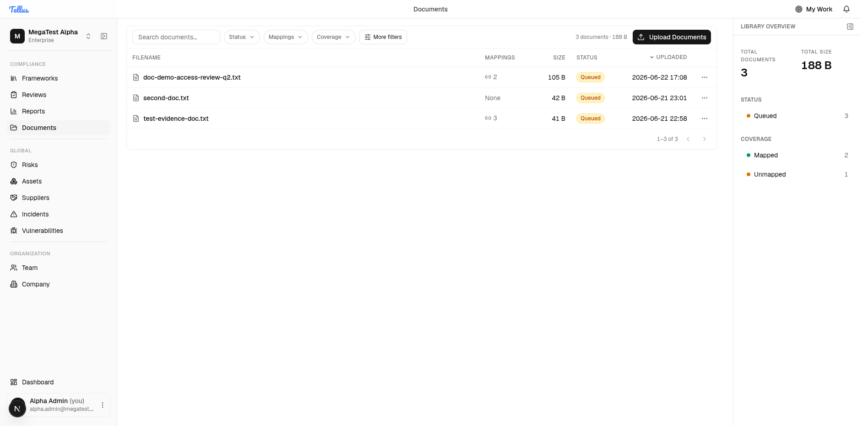Open My Work
This screenshot has width=868, height=426.
coord(814,9)
